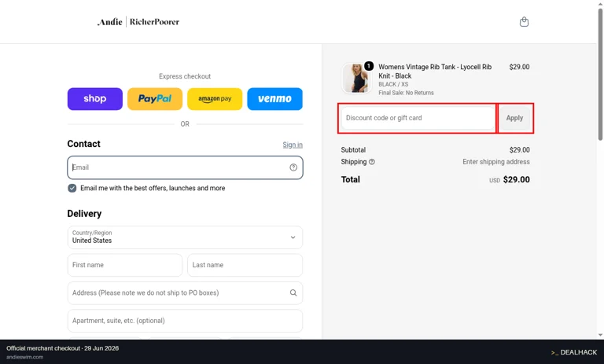604x364 pixels.
Task: Click the Apply discount button
Action: click(x=514, y=118)
